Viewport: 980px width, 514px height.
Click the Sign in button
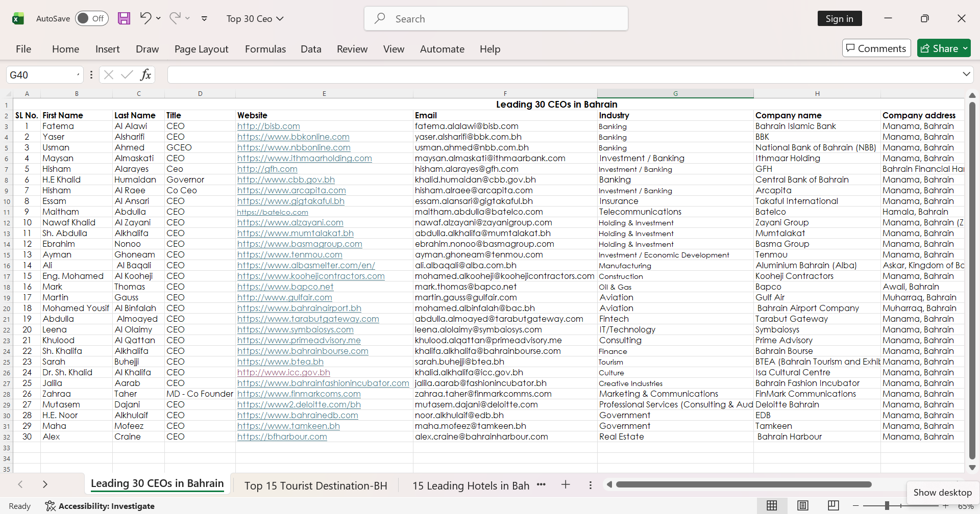click(840, 19)
